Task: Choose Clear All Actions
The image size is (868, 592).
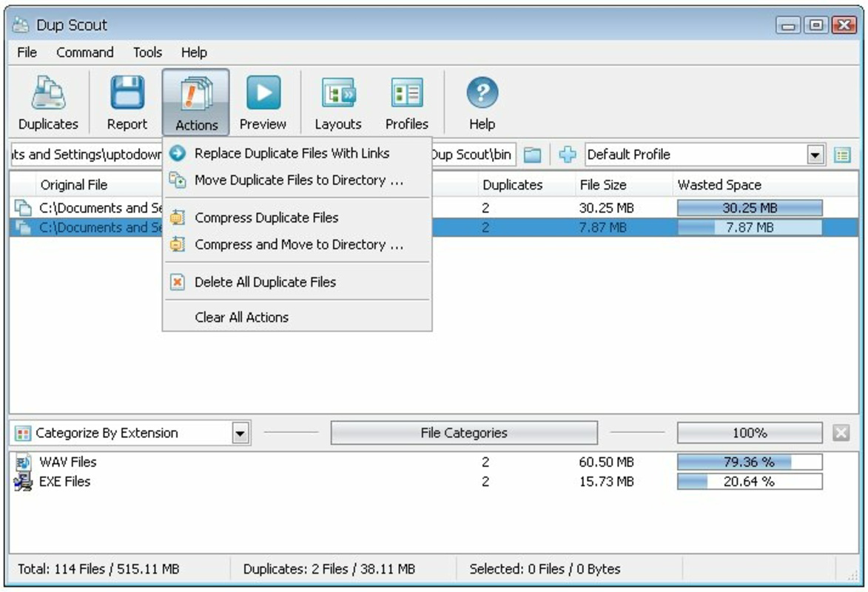Action: [x=297, y=317]
